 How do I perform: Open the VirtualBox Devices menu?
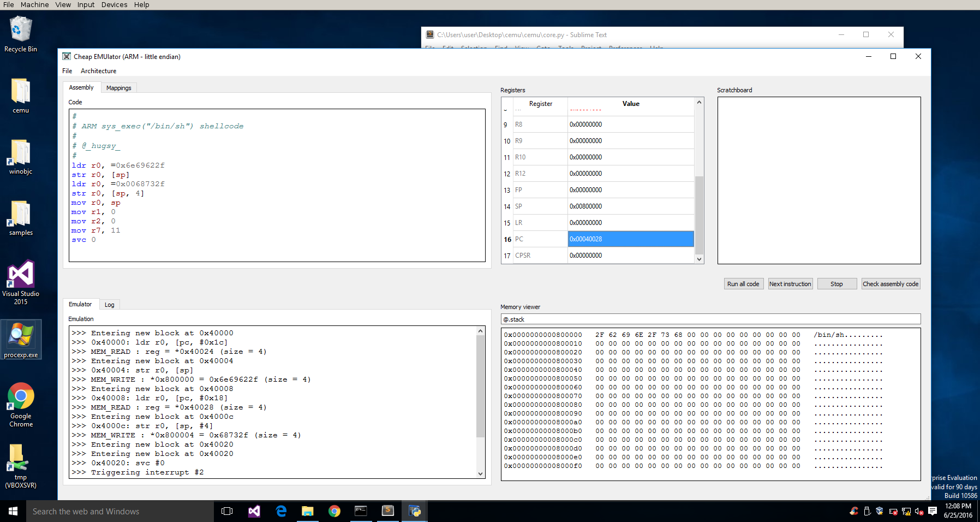[114, 4]
